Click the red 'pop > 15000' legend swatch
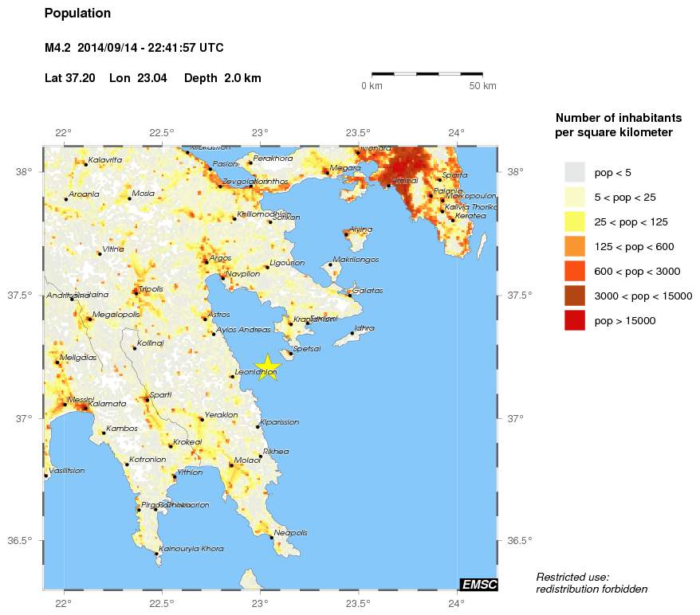Viewport: 700px width, 615px height. (574, 320)
